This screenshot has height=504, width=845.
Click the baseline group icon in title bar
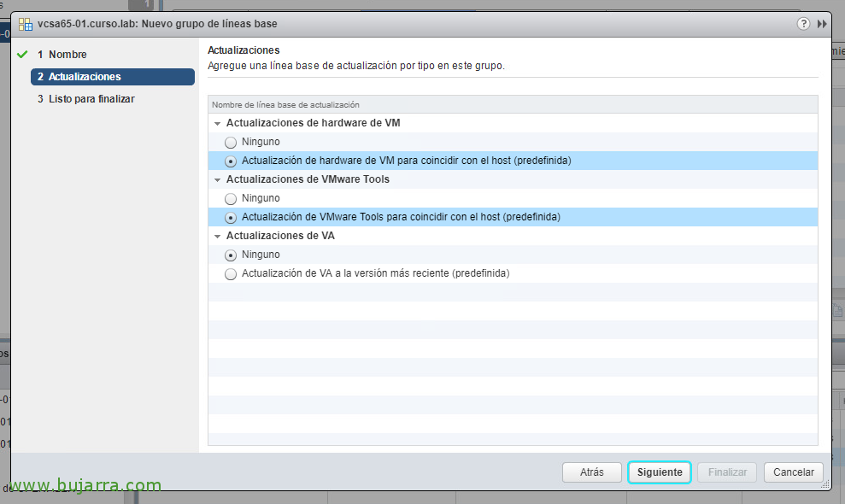click(26, 24)
